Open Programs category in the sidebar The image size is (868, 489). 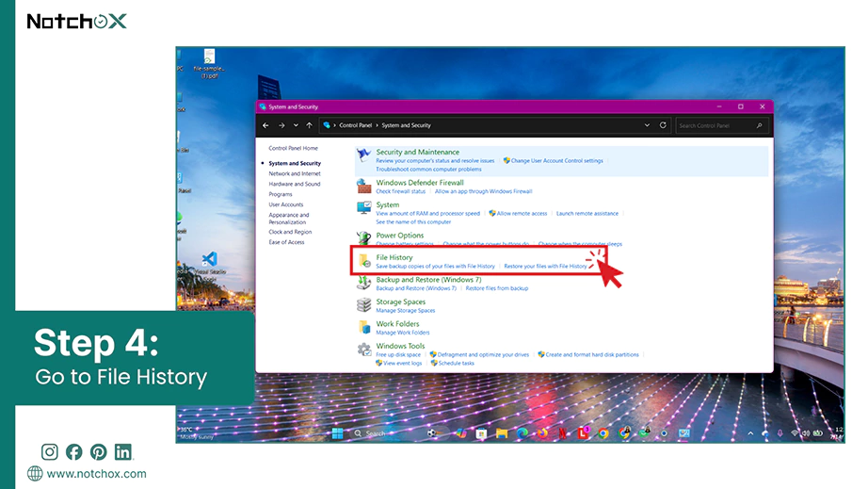(x=281, y=194)
